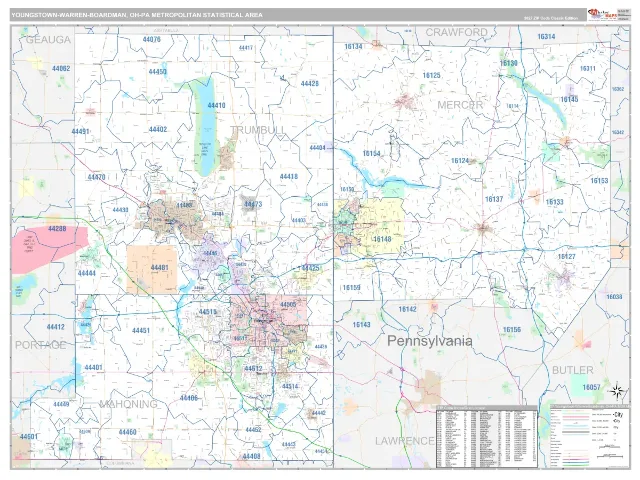Click ZIP code 16127
640x480 pixels.
click(x=567, y=257)
